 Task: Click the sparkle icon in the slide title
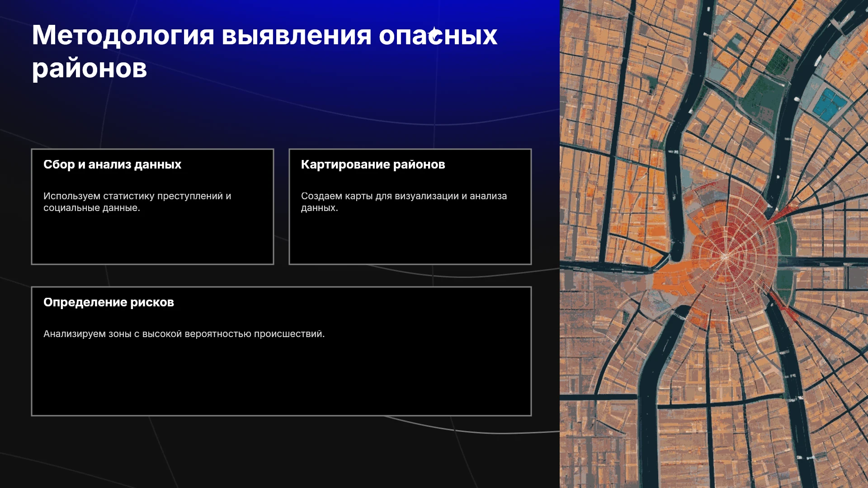435,35
